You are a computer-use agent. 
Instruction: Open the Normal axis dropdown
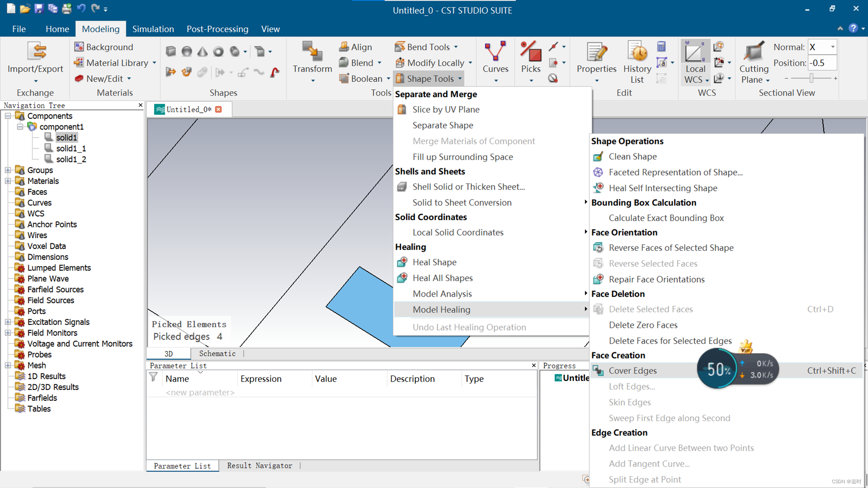[x=832, y=47]
